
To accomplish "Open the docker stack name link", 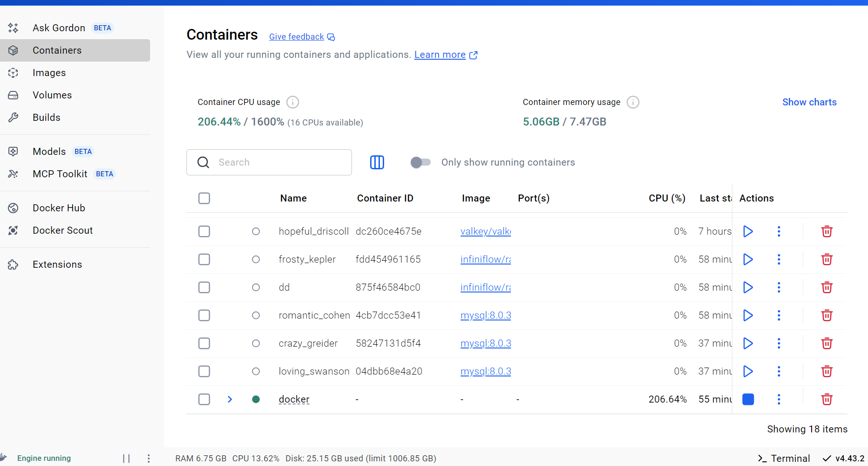I will pyautogui.click(x=294, y=399).
